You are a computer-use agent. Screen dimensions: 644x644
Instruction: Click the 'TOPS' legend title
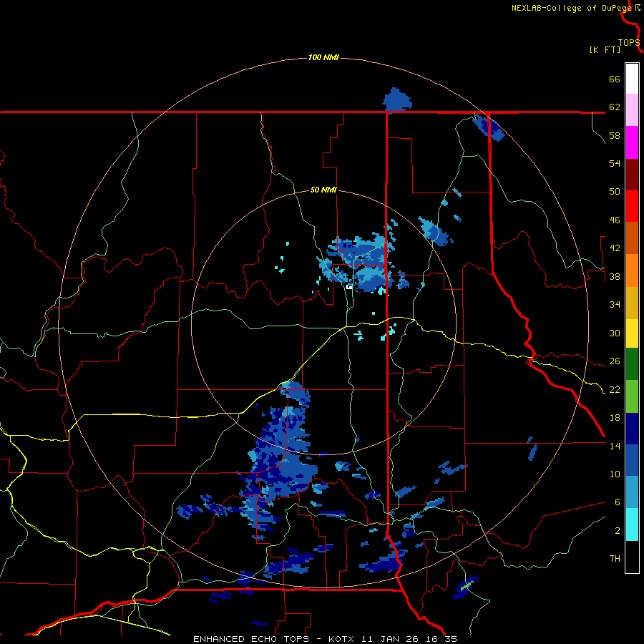(x=629, y=43)
